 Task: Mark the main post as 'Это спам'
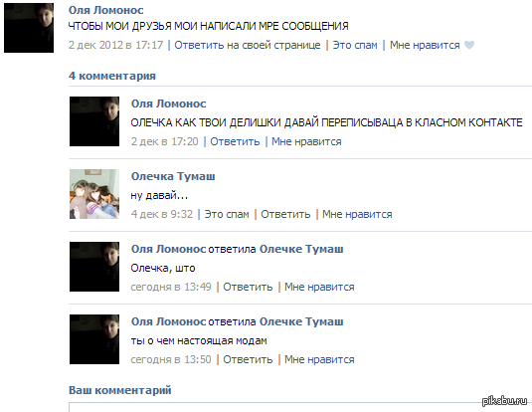pos(355,45)
